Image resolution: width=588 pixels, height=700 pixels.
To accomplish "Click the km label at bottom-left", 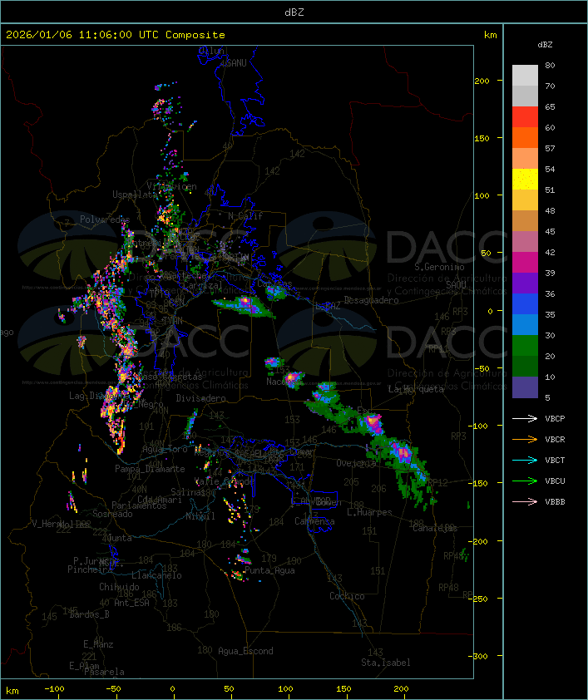I will point(12,691).
